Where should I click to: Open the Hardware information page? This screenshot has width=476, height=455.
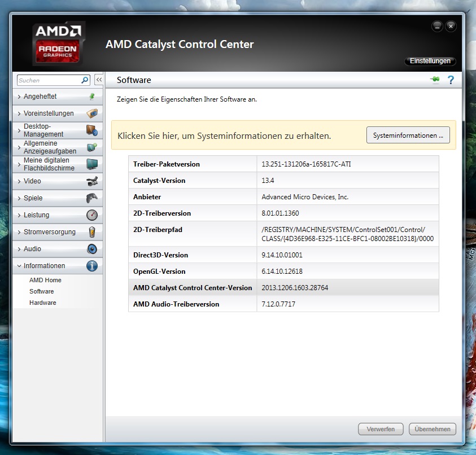43,303
